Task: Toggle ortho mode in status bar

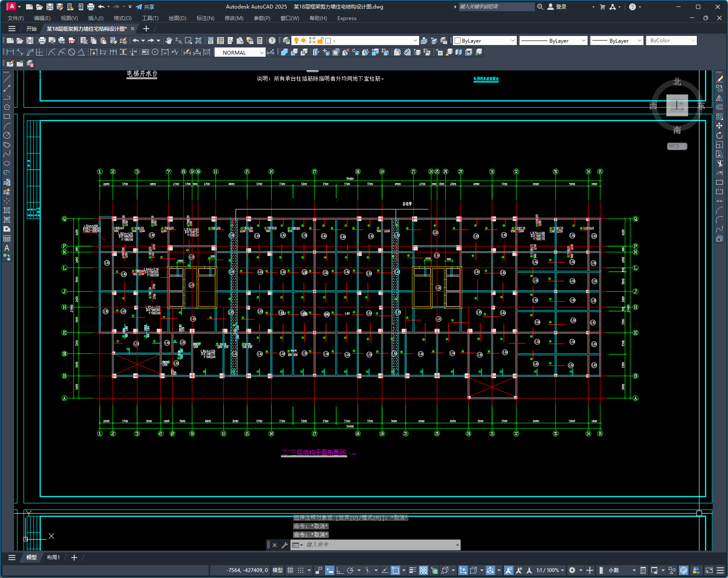Action: pyautogui.click(x=340, y=570)
